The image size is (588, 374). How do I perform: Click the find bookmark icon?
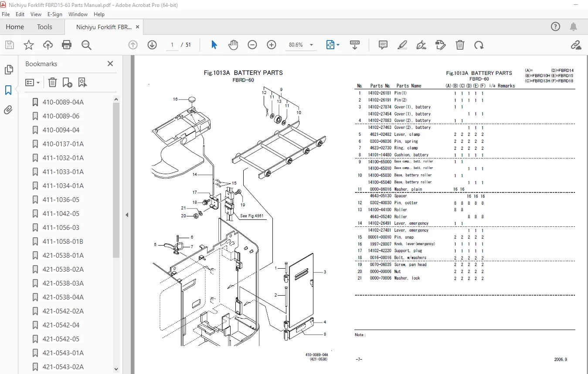coord(82,82)
